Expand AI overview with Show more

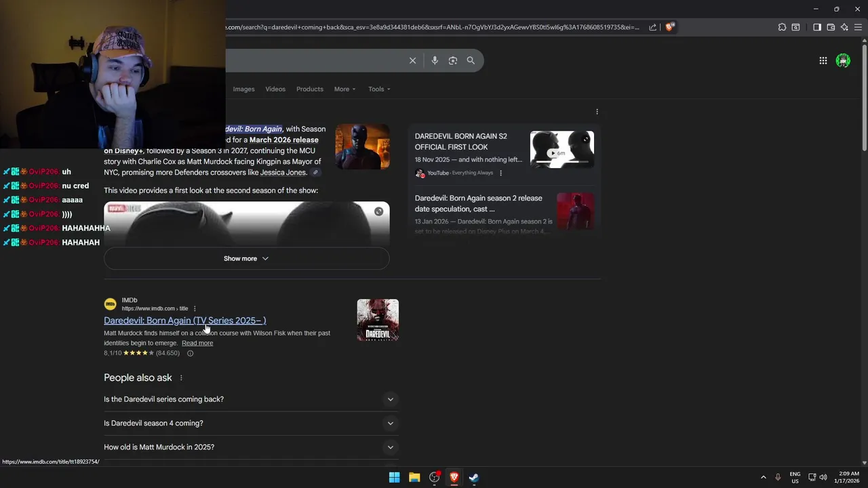(246, 258)
